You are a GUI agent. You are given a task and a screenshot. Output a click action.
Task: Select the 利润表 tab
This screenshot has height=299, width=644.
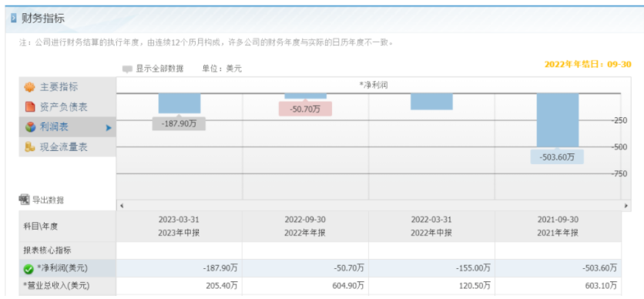[67, 127]
